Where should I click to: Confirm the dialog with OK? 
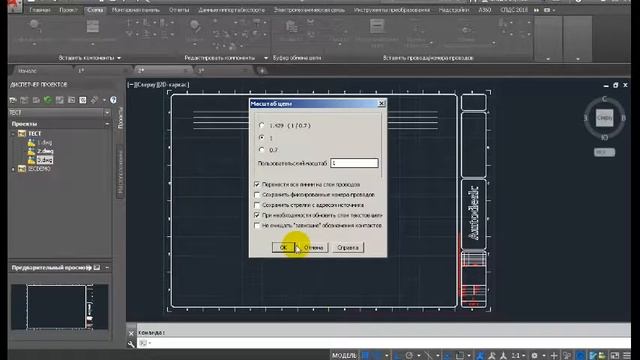[283, 247]
